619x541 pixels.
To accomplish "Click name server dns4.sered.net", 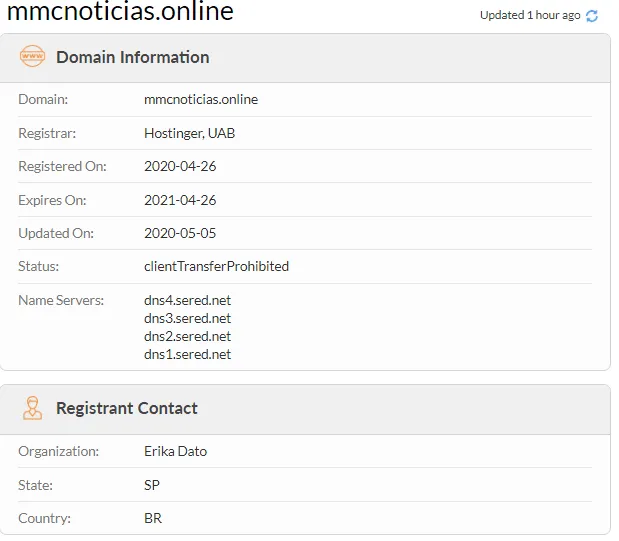I will tap(187, 300).
